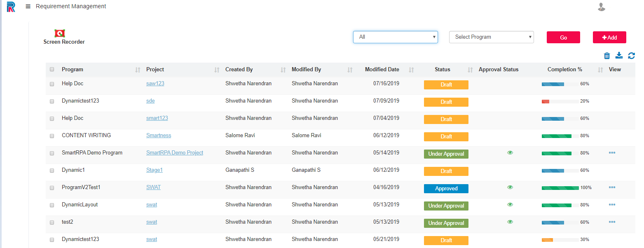
Task: Check the saw123 project row checkbox
Action: [52, 84]
